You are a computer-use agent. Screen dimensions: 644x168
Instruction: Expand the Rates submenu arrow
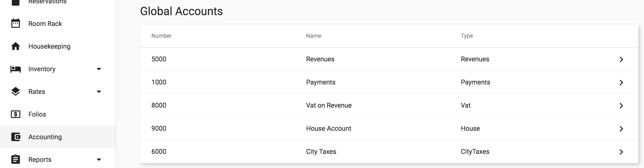[99, 92]
